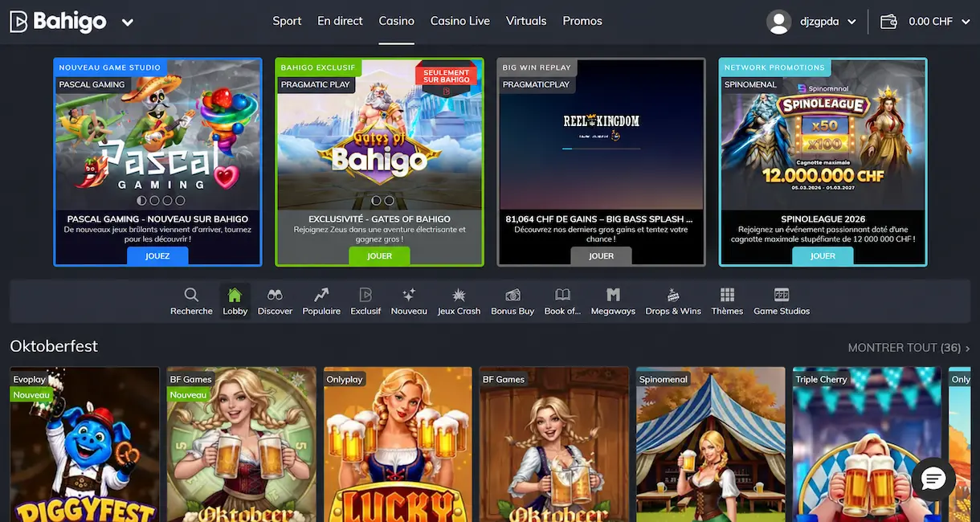Screen dimensions: 980x522
Task: Select the Megaways category icon
Action: [x=613, y=296]
